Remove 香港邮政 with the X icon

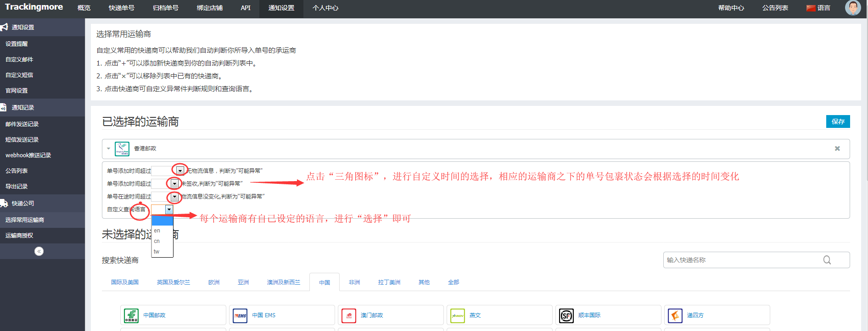(x=837, y=149)
